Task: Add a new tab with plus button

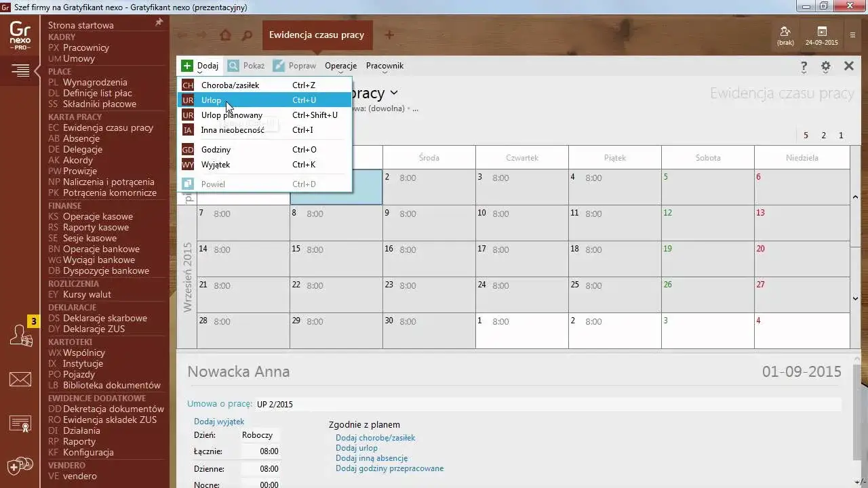Action: point(389,35)
